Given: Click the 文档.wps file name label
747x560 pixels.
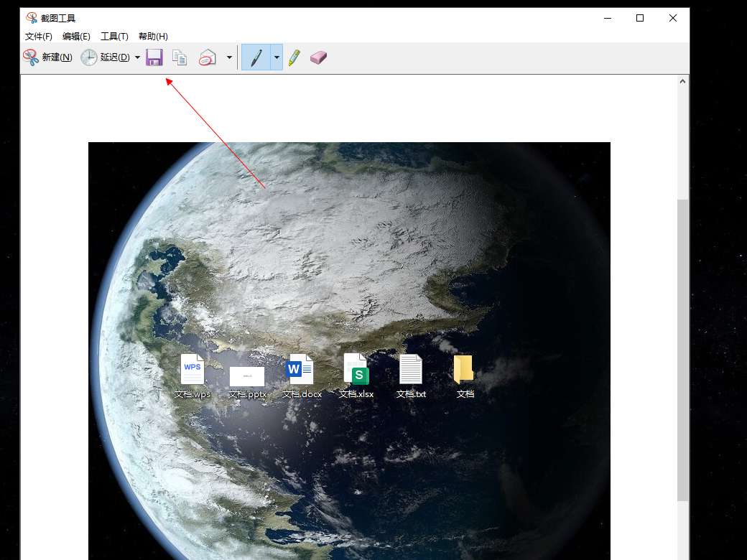Looking at the screenshot, I should (x=192, y=394).
